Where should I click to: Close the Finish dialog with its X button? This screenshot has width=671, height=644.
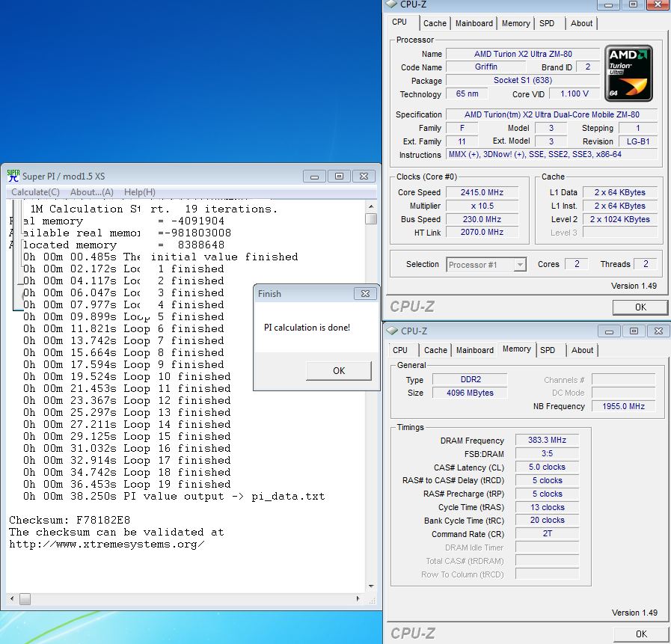pyautogui.click(x=365, y=293)
